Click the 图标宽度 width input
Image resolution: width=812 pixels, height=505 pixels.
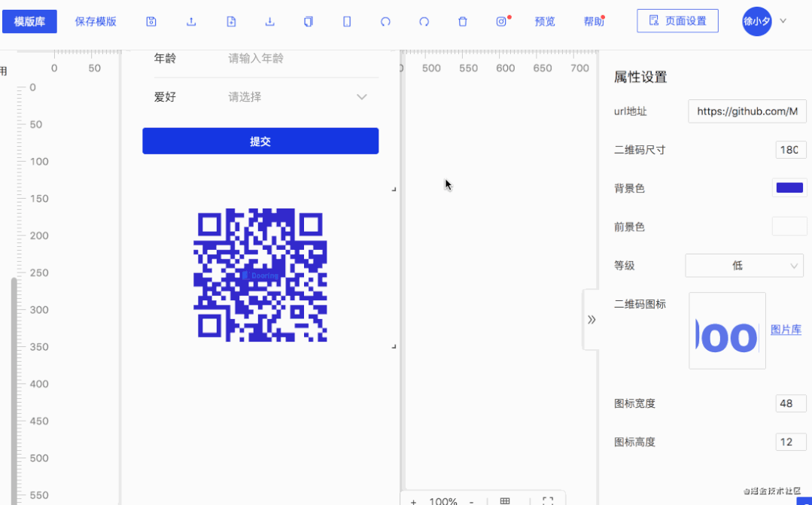(791, 403)
